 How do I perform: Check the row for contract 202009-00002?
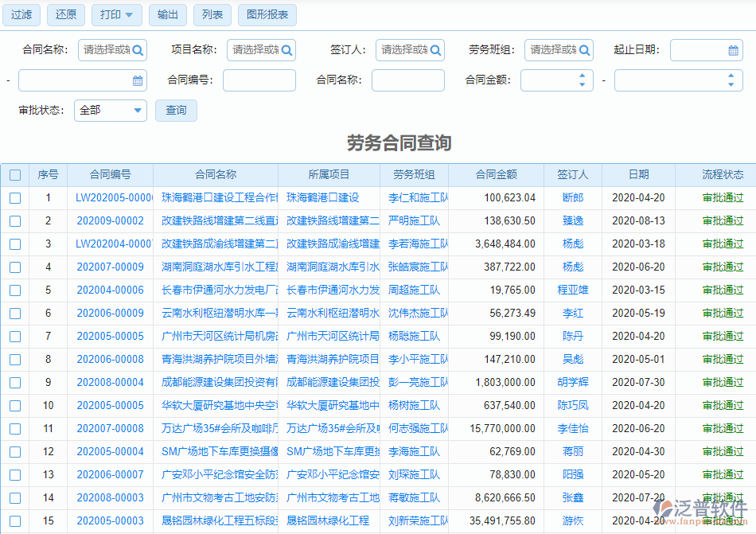point(15,220)
